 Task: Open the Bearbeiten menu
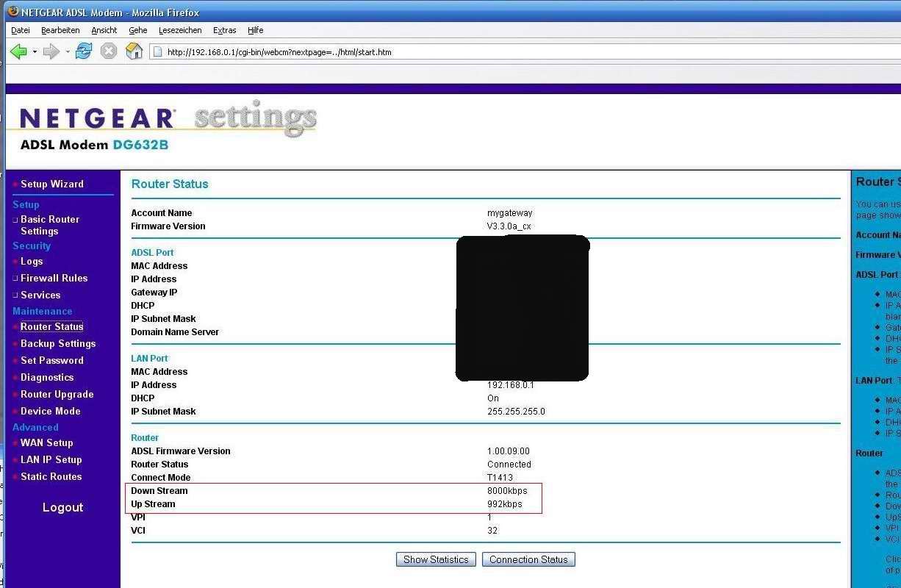click(x=60, y=30)
